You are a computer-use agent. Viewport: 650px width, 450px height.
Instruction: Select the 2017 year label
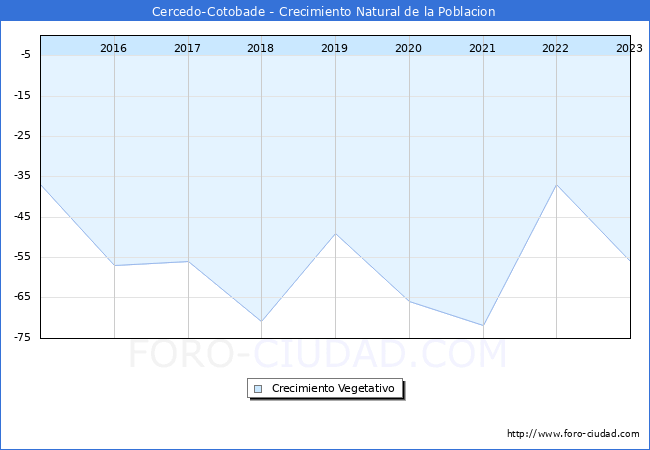187,48
